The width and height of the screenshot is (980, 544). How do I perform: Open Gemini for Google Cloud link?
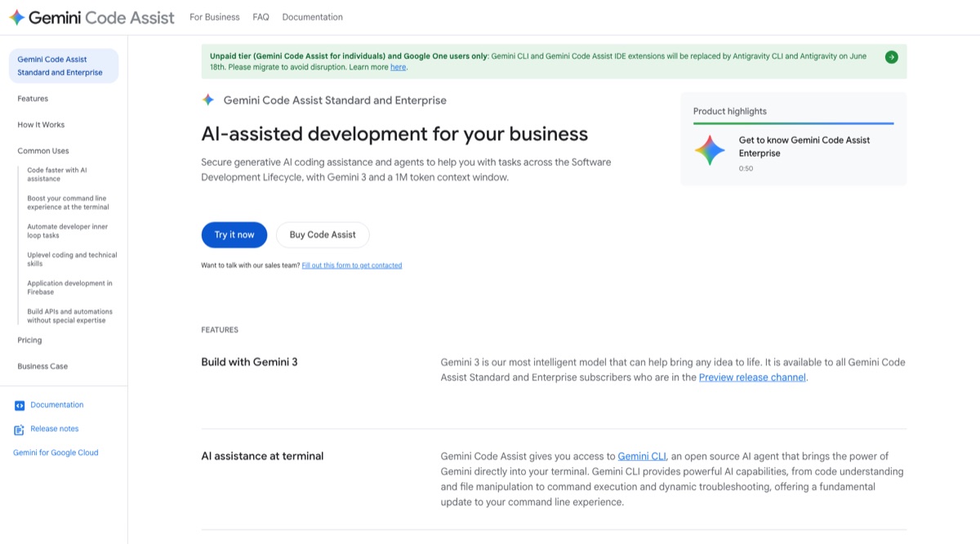pyautogui.click(x=56, y=453)
